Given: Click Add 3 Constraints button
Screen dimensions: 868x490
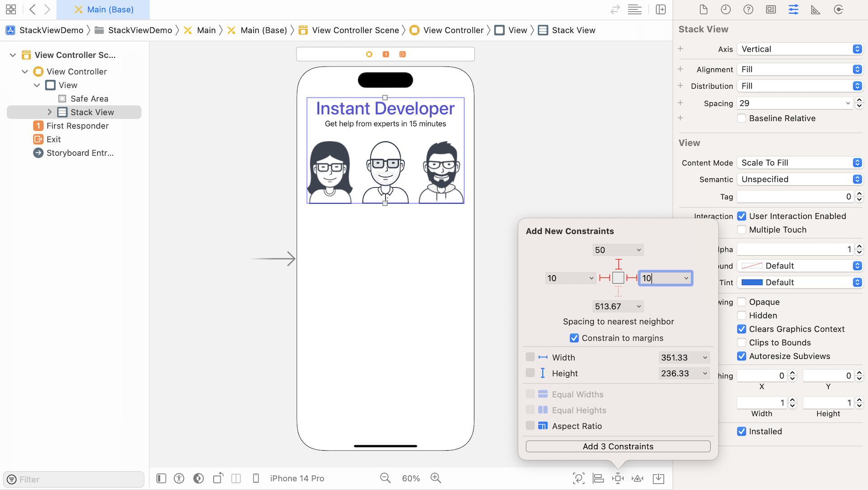Looking at the screenshot, I should [618, 446].
